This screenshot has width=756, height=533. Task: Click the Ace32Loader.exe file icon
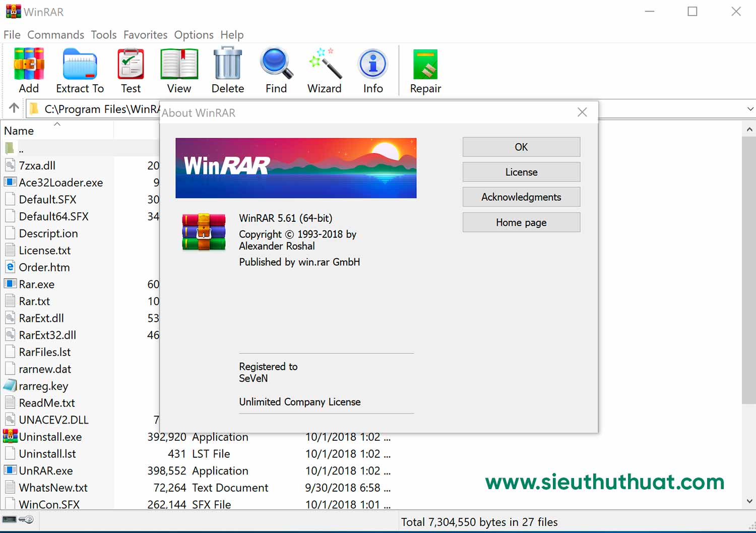tap(10, 182)
